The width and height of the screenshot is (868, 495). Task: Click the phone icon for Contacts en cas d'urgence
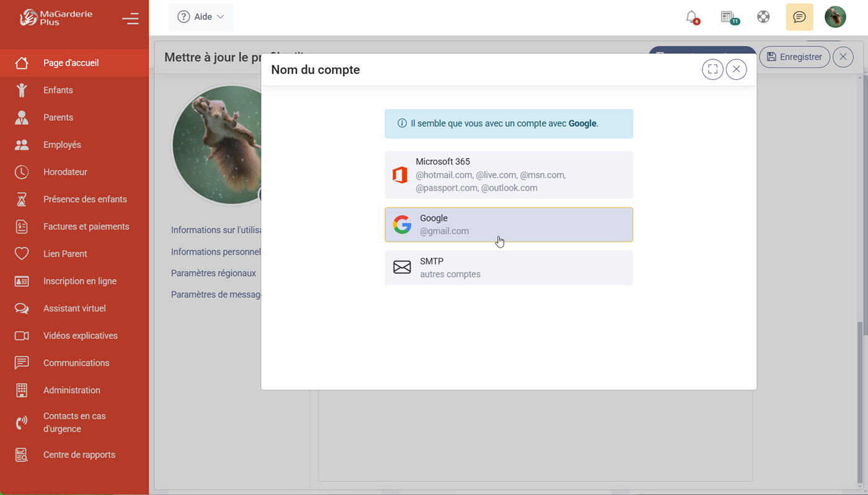pyautogui.click(x=22, y=423)
